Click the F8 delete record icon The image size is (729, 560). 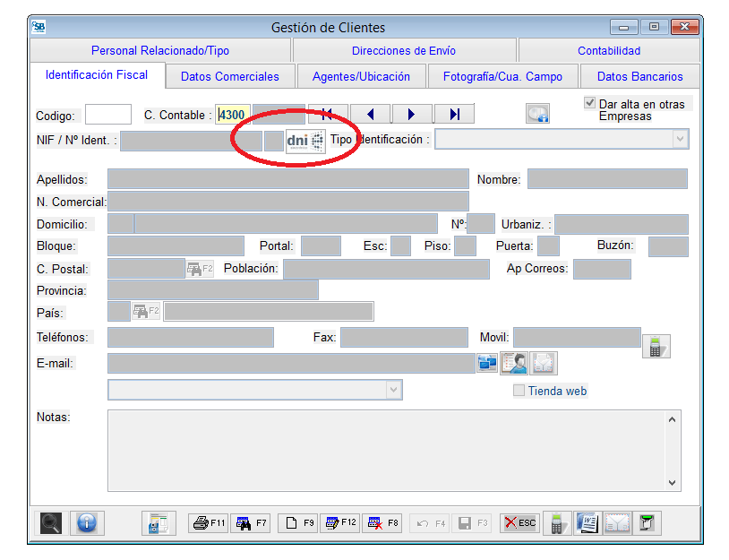pos(383,523)
